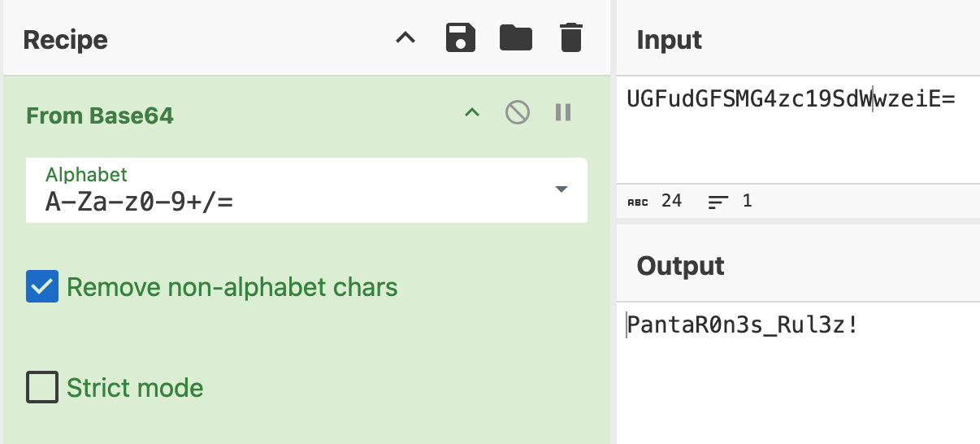Screen dimensions: 980x444
Task: Select the Recipe pane header title
Action: click(66, 40)
